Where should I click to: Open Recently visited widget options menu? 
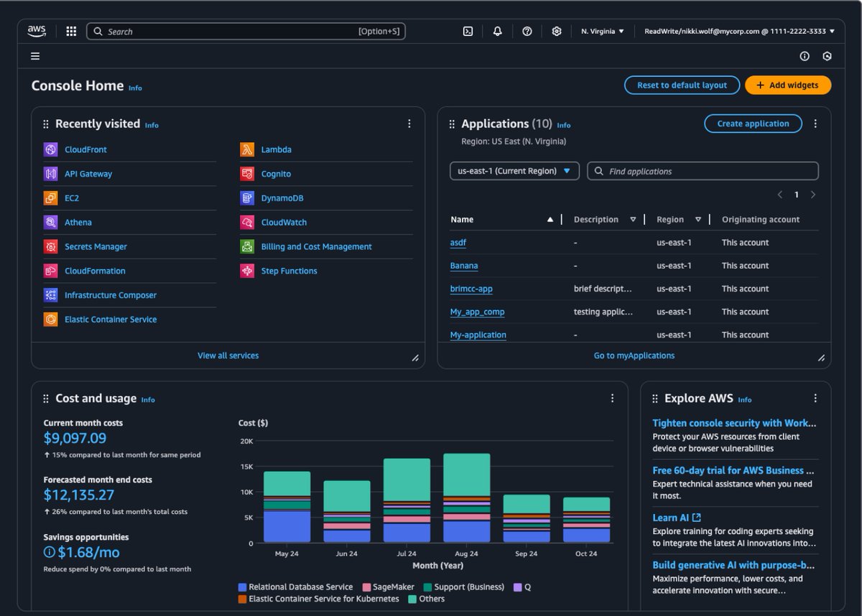pyautogui.click(x=409, y=123)
